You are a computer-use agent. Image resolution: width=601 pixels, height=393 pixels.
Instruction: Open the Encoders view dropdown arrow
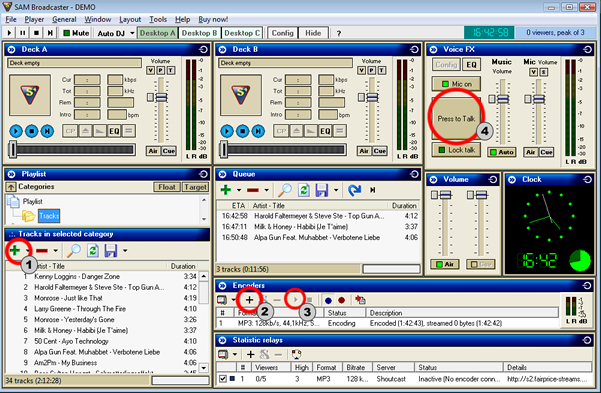[233, 300]
